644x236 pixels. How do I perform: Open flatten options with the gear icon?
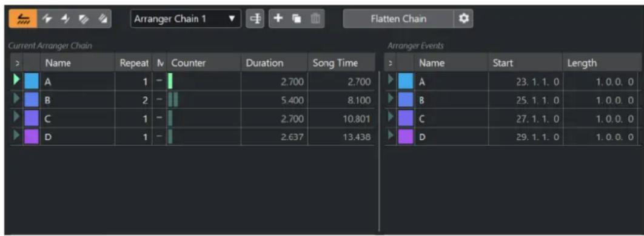click(x=464, y=19)
